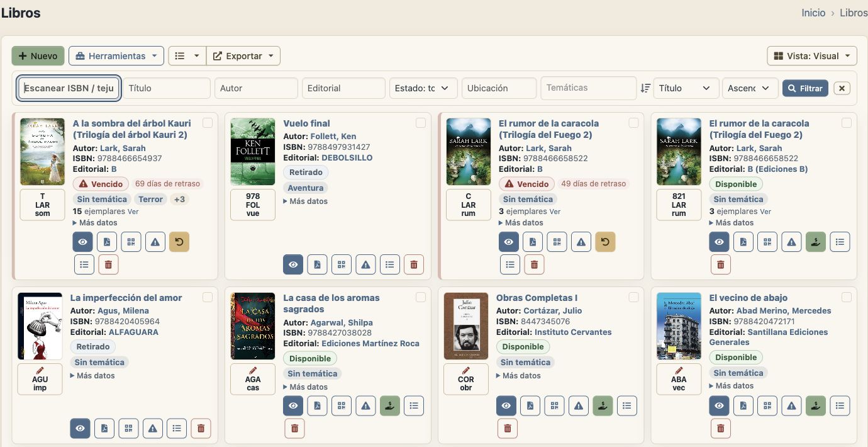Image resolution: width=868 pixels, height=447 pixels.
Task: Open the Título sort field dropdown
Action: coord(686,88)
